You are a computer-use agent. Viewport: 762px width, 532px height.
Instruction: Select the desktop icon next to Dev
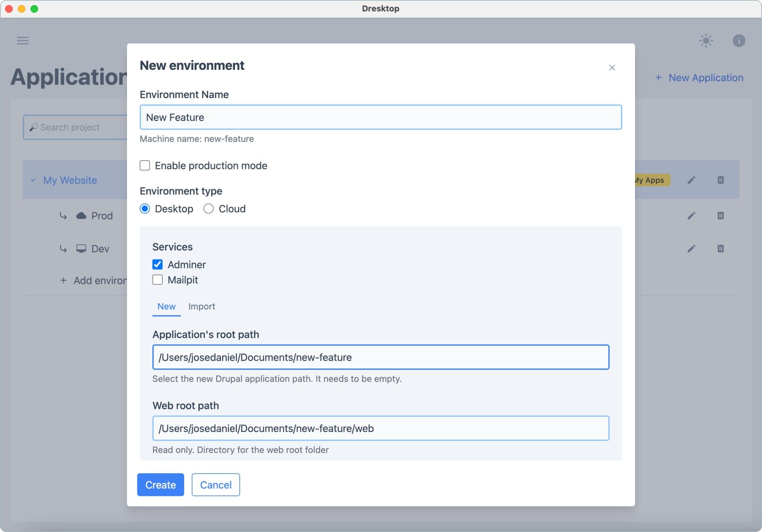click(81, 248)
